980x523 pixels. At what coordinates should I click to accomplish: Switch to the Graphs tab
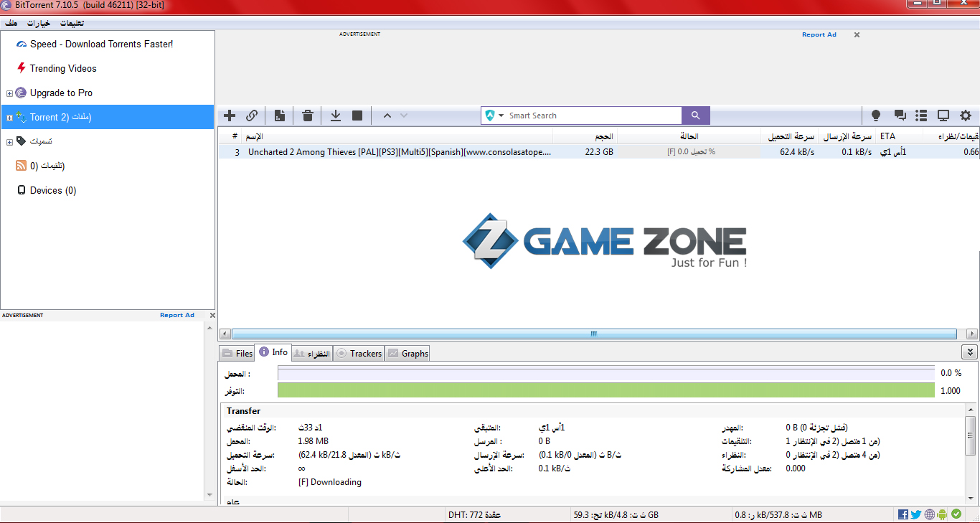(407, 353)
